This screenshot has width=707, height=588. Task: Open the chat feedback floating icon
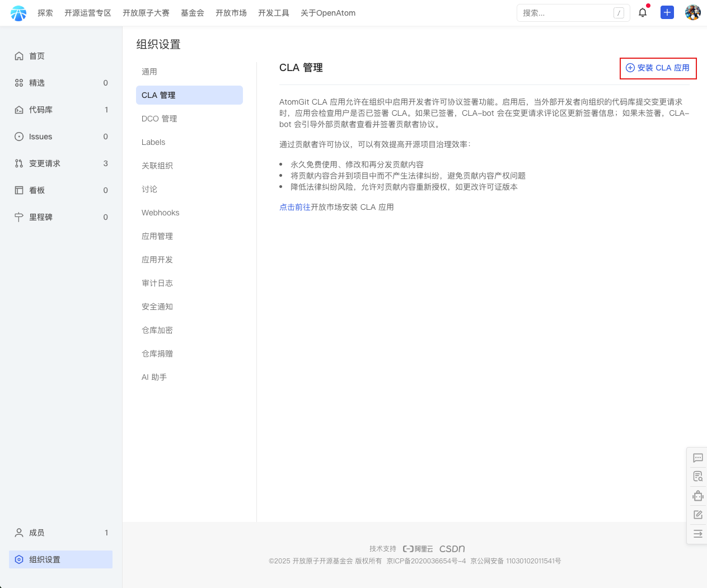697,458
